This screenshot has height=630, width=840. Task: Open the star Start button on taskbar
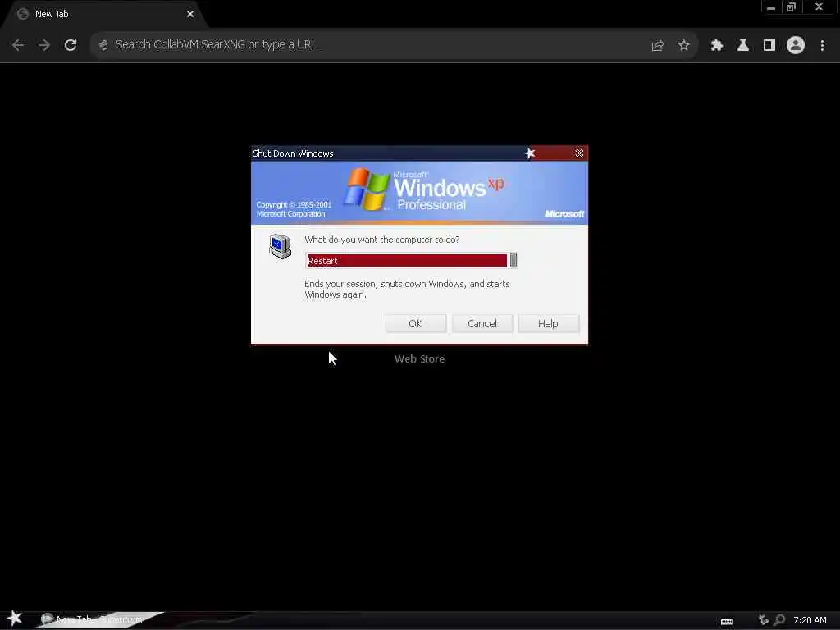[x=15, y=619]
